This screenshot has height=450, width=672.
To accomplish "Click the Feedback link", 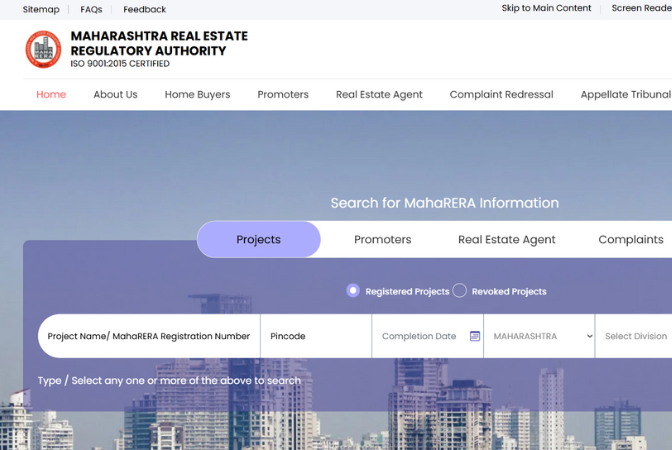I will [145, 9].
